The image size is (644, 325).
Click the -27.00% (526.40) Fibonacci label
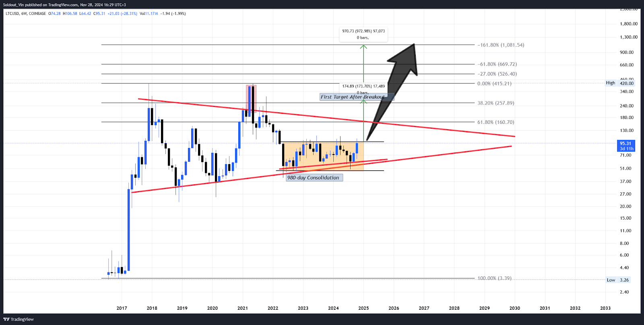coord(497,74)
